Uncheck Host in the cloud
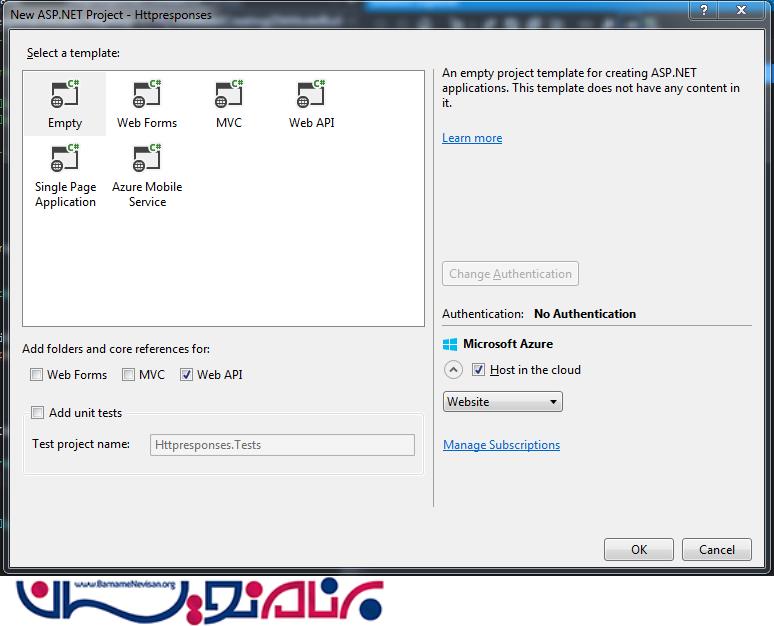 pyautogui.click(x=478, y=369)
